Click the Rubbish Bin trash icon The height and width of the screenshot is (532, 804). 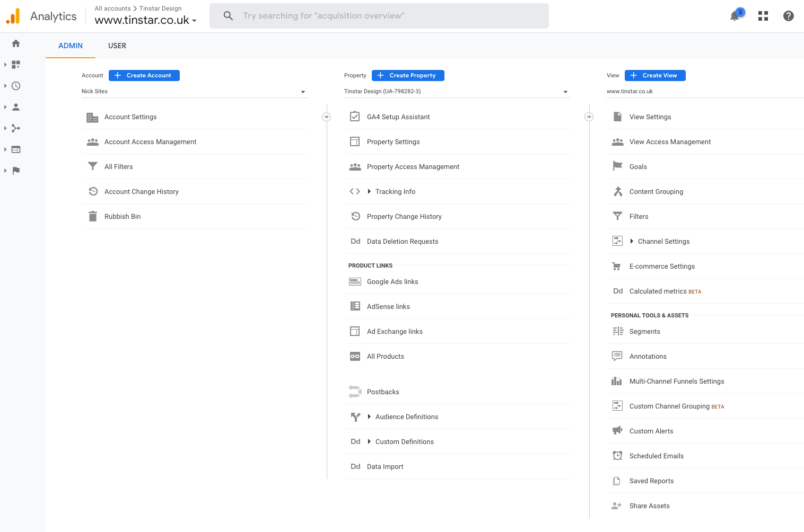click(93, 216)
